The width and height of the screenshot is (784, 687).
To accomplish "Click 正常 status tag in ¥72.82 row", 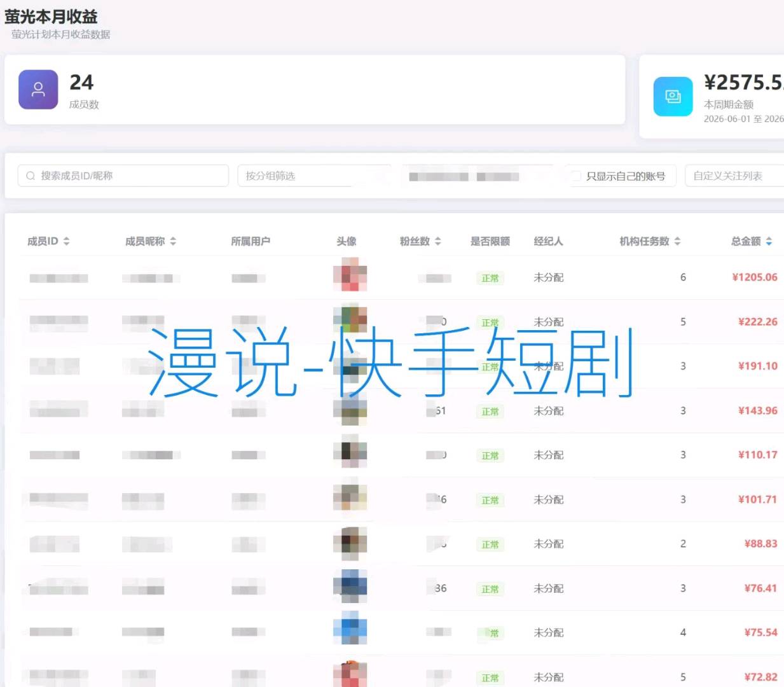I will [x=490, y=678].
